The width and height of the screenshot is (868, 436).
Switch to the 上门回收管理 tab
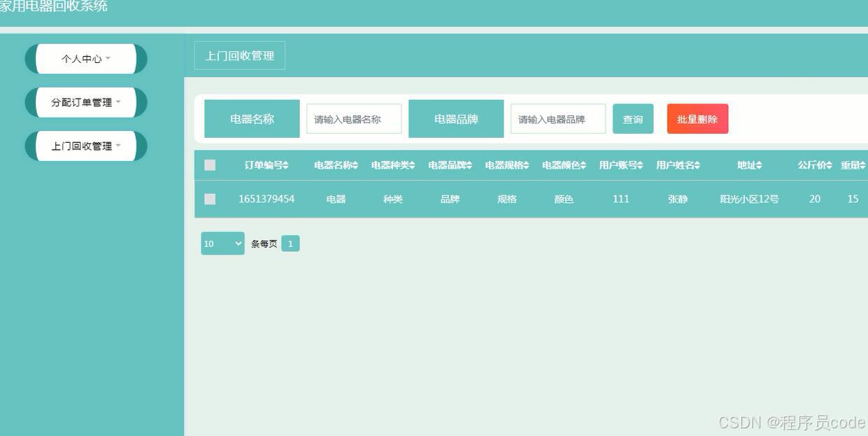(x=239, y=55)
